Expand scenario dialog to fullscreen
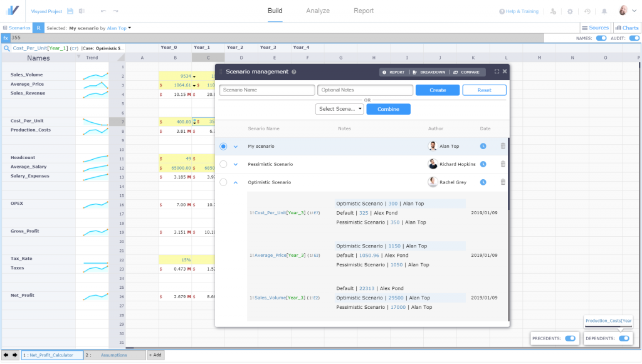This screenshot has width=642, height=364. click(x=497, y=71)
